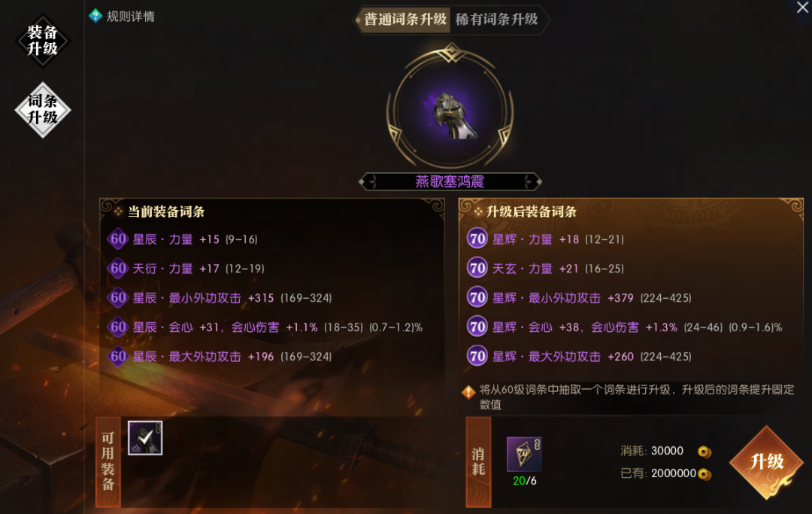Select the 装备升级 diamond sidebar icon
Screen dimensions: 812x514
(x=42, y=41)
